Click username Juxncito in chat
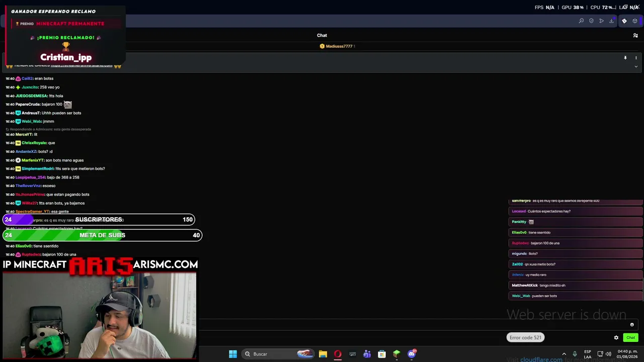The width and height of the screenshot is (644, 362). click(x=30, y=87)
